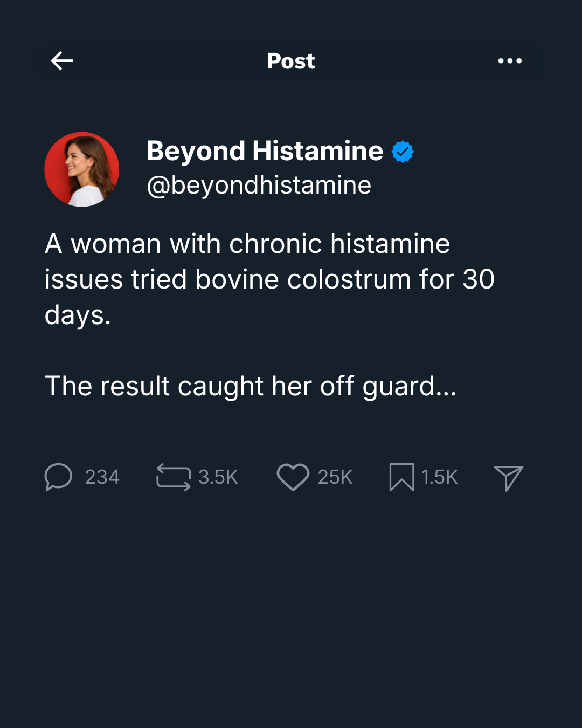Click the blue verified badge

[403, 152]
